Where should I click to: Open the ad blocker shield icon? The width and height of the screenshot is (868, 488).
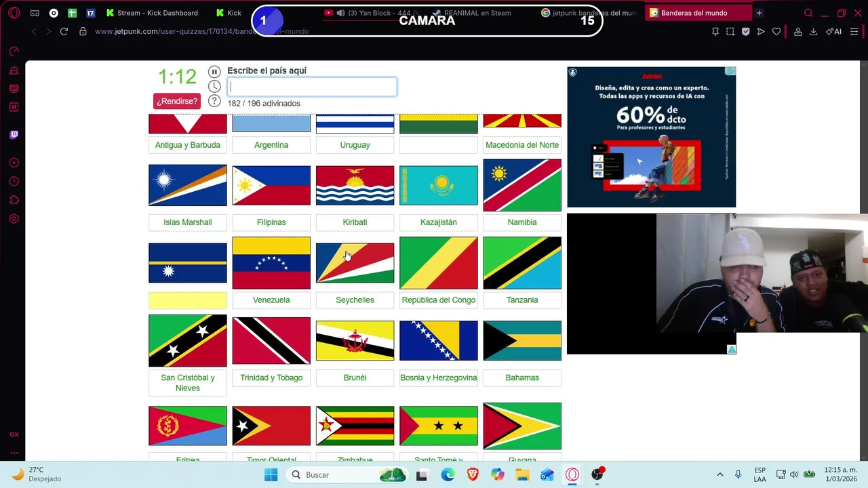tap(746, 31)
